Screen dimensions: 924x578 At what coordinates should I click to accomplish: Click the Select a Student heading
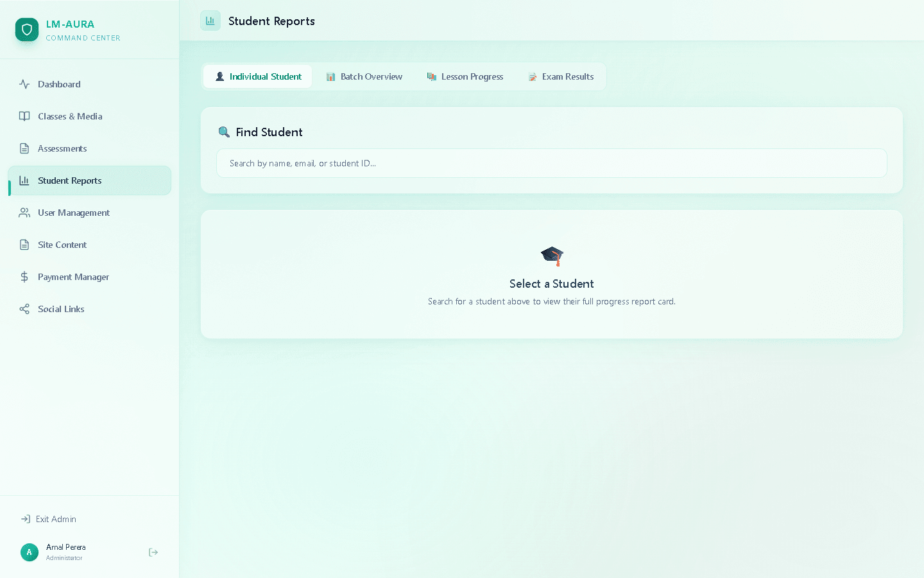(552, 284)
